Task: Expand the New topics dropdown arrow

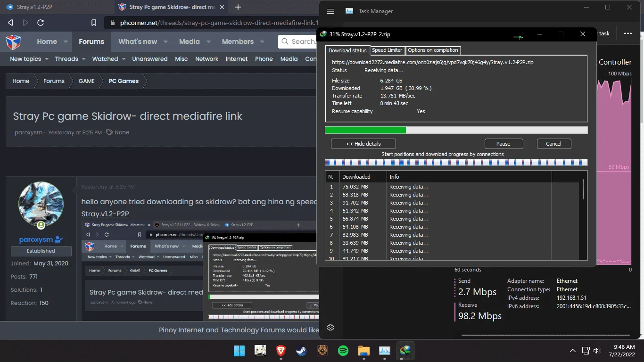Action: [46, 59]
